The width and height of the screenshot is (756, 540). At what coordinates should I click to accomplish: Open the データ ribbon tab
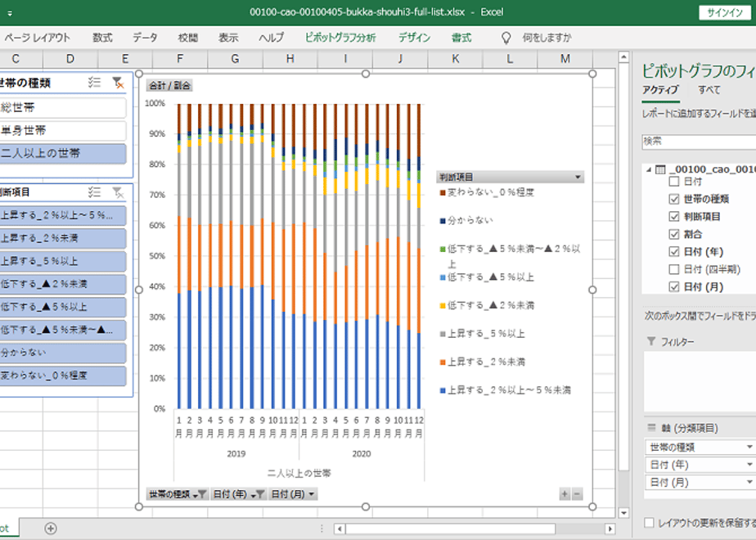coord(145,38)
